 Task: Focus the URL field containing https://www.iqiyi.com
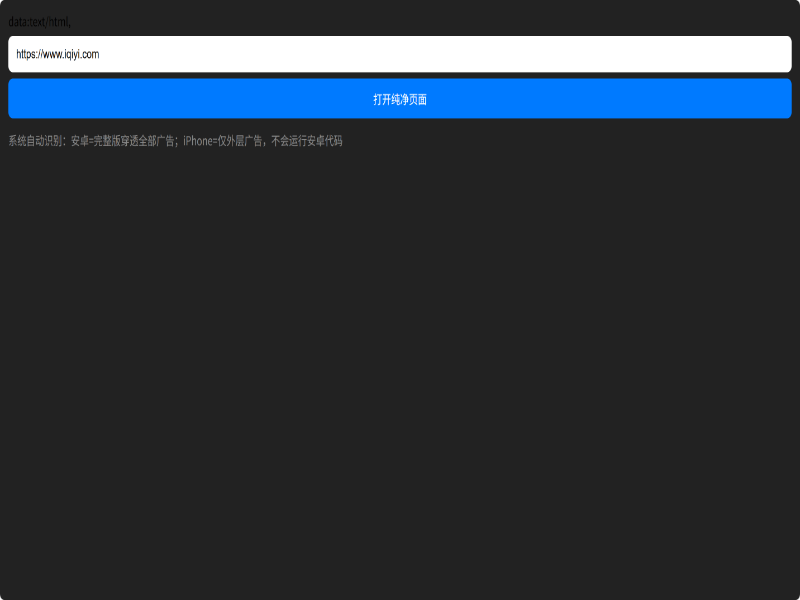pos(399,54)
